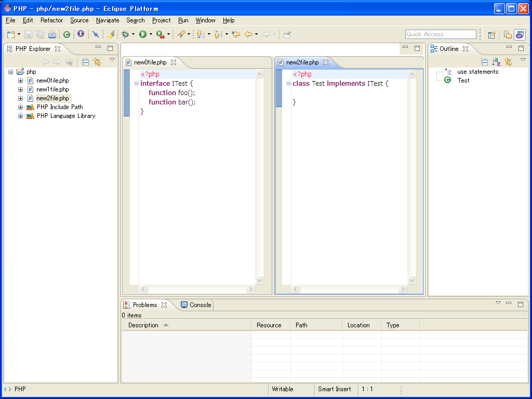Image resolution: width=532 pixels, height=399 pixels.
Task: Open the Run configurations dropdown arrow
Action: [x=151, y=34]
